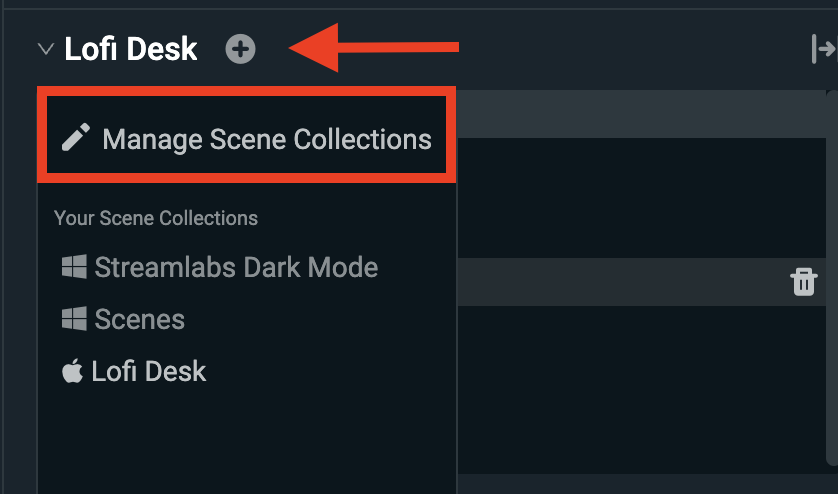The width and height of the screenshot is (838, 494).
Task: Collapse the chevron left of Lofi Desk title
Action: (x=45, y=48)
